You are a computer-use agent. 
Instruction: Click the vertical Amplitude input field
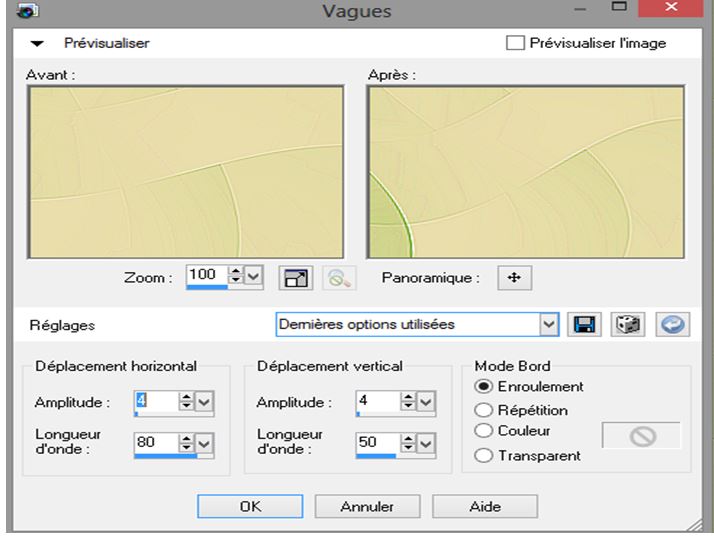(378, 401)
